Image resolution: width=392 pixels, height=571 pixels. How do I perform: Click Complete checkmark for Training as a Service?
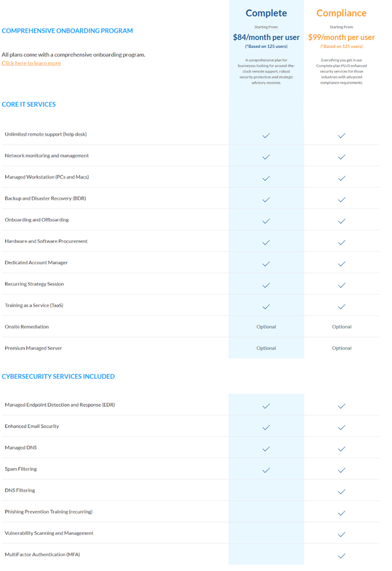tap(266, 307)
